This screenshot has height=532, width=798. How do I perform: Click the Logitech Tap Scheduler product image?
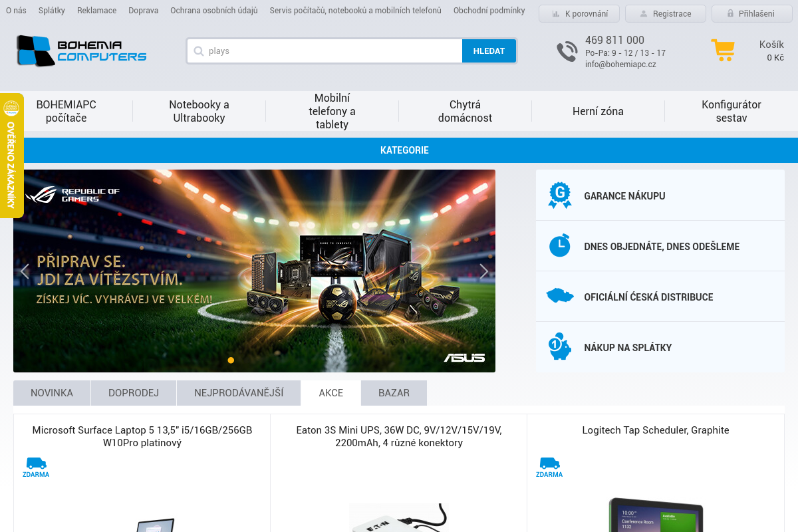[x=656, y=515]
